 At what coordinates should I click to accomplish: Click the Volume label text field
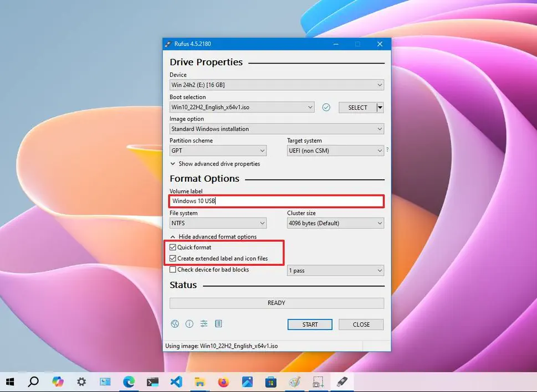(277, 201)
